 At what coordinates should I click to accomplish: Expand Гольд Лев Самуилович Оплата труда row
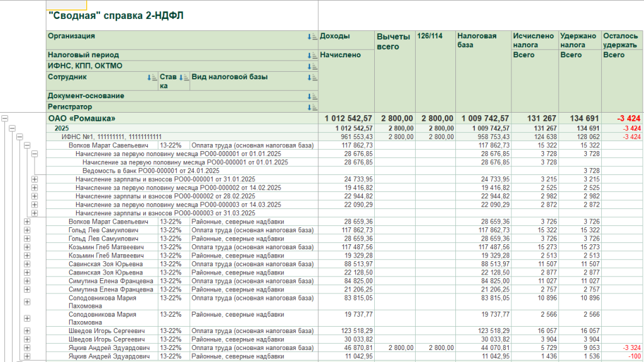tap(27, 230)
